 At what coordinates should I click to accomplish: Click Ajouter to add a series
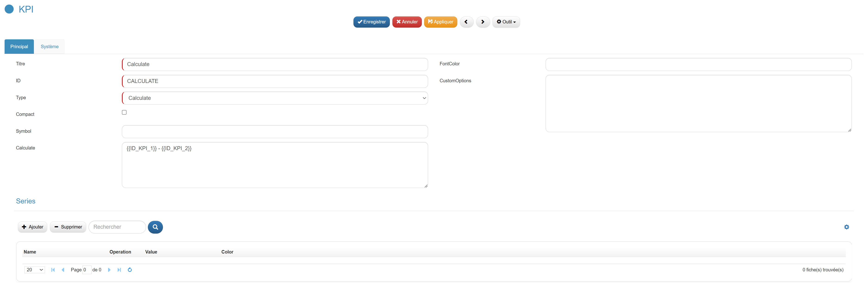click(33, 227)
